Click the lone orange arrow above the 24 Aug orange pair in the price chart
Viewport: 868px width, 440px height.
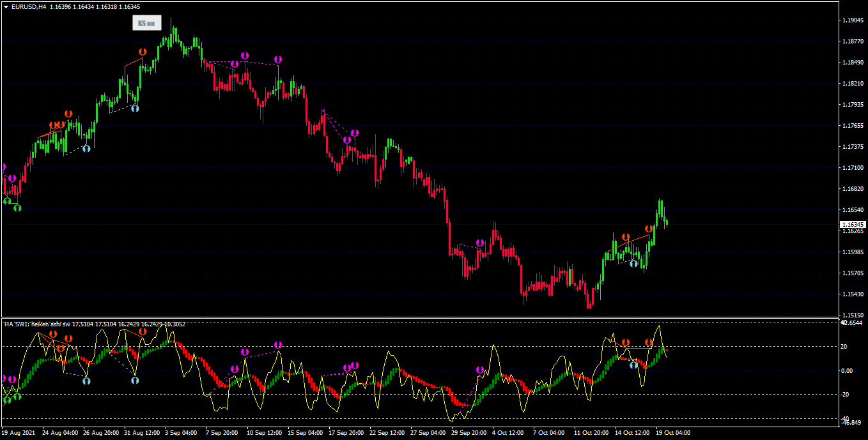point(68,114)
